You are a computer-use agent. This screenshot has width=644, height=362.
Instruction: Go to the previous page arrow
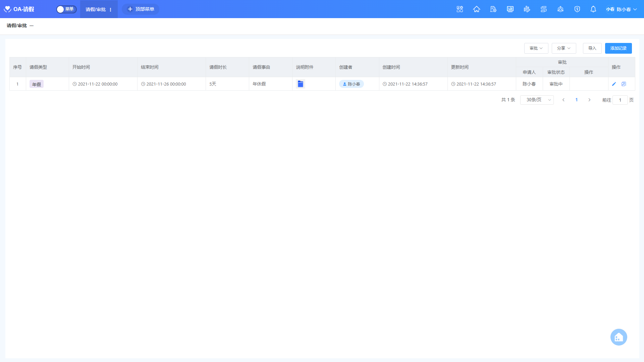pyautogui.click(x=563, y=100)
